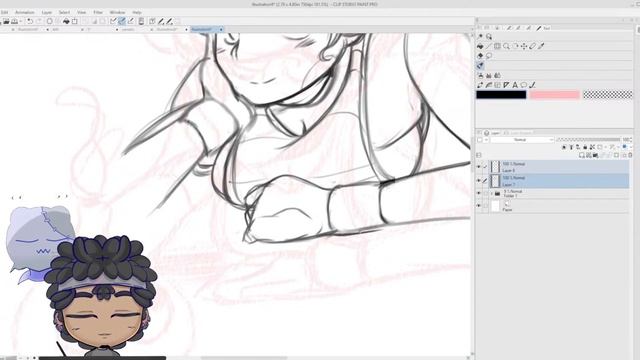Choose the transparent checkered color swatch
Screen dimensions: 640x360
(x=608, y=95)
